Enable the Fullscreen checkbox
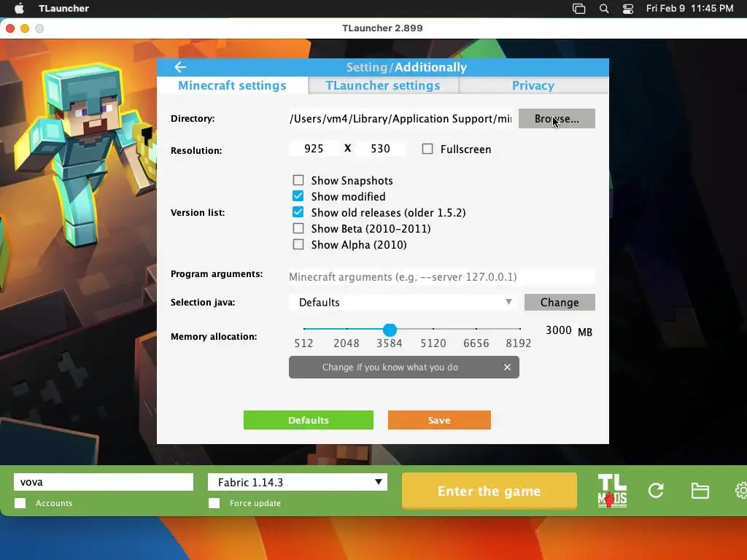The width and height of the screenshot is (747, 560). pos(427,149)
